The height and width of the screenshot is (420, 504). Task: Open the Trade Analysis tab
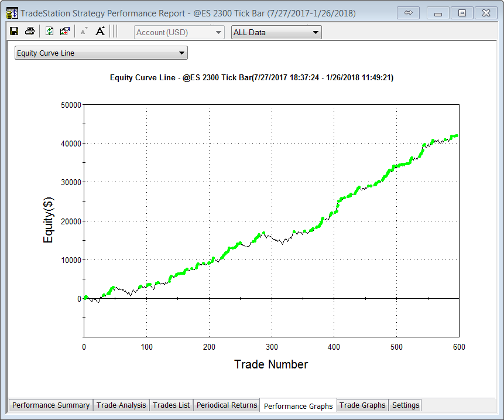pyautogui.click(x=121, y=405)
